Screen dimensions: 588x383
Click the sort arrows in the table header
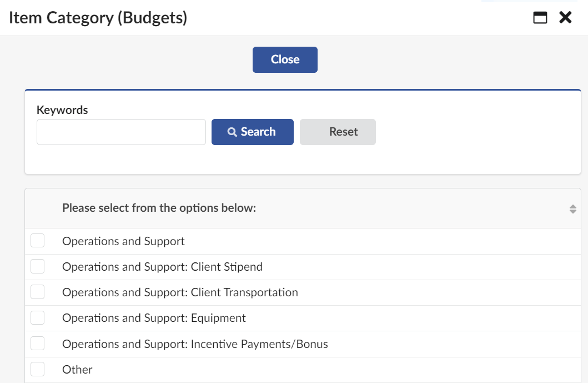coord(572,209)
